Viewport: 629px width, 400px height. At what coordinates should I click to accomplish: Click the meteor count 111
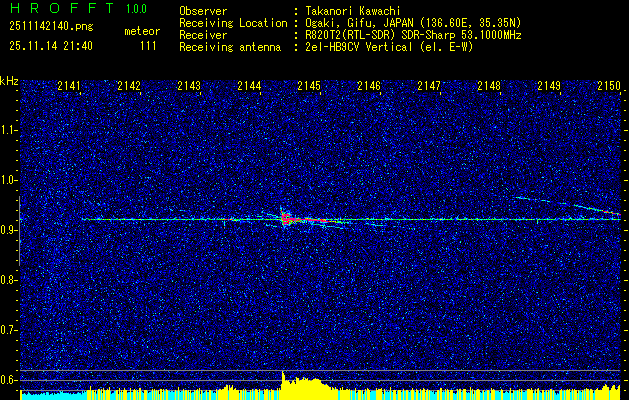[x=148, y=46]
